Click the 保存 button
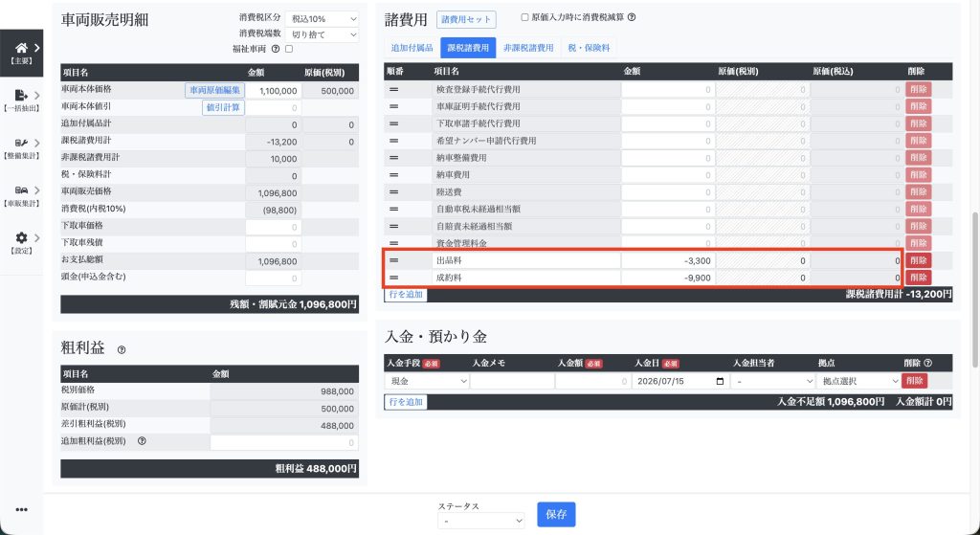Screen dimensions: 980x535 556,514
